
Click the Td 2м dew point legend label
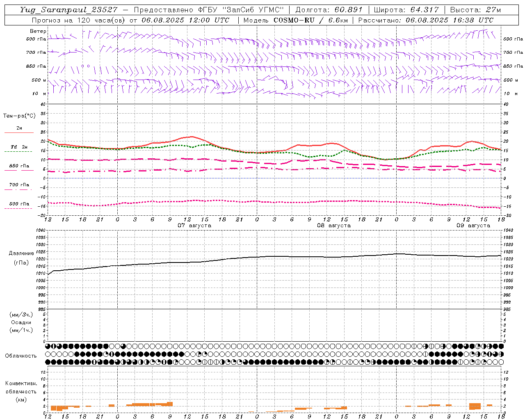tap(19, 147)
